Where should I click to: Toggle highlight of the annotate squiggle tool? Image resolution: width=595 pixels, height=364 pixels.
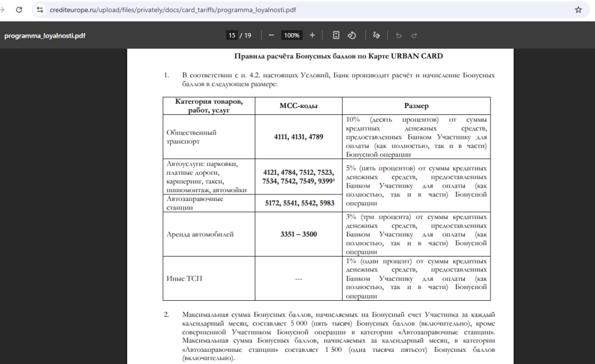point(376,35)
